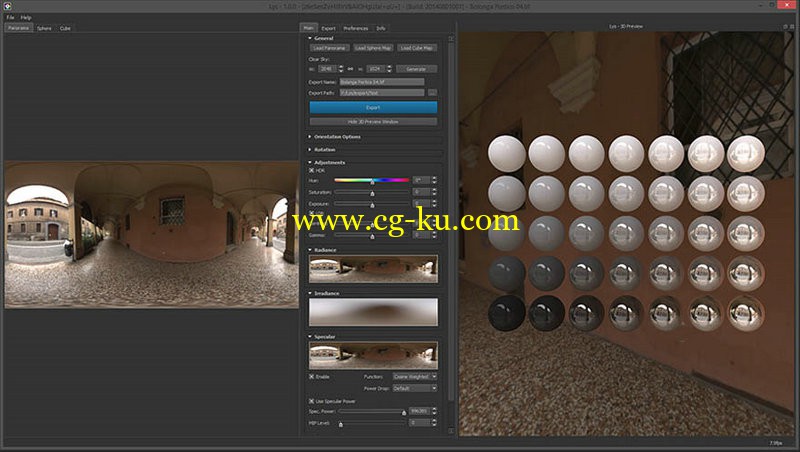Switch to the Export tab
The image size is (800, 452).
pos(328,28)
